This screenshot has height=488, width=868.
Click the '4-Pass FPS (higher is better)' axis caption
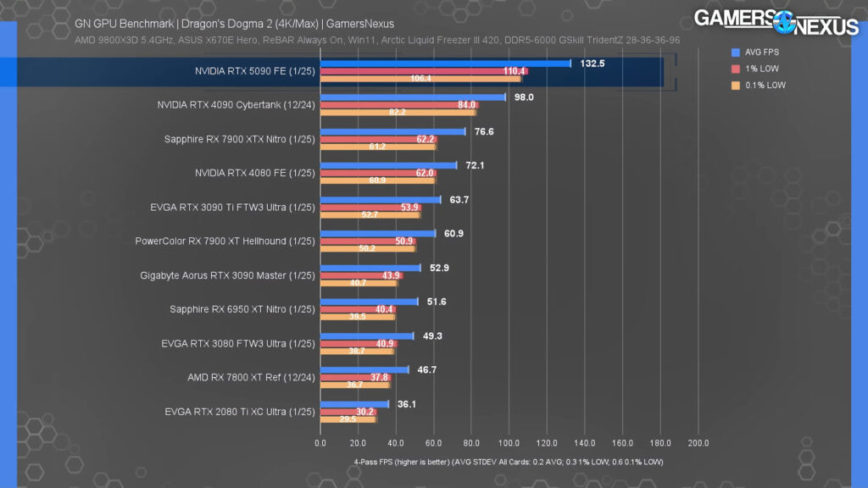[509, 462]
